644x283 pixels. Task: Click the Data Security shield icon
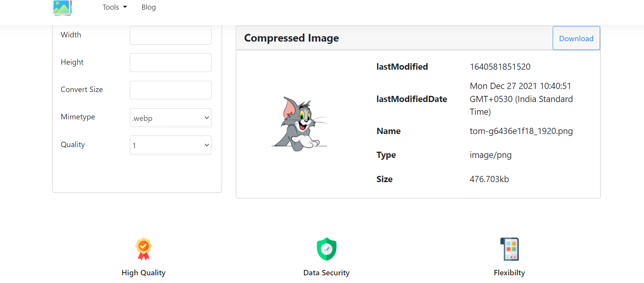(327, 249)
